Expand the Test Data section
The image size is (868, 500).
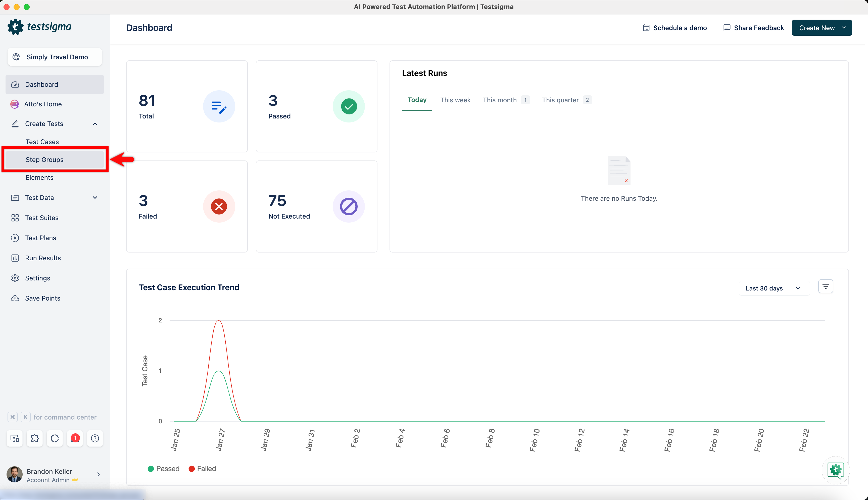click(x=95, y=197)
